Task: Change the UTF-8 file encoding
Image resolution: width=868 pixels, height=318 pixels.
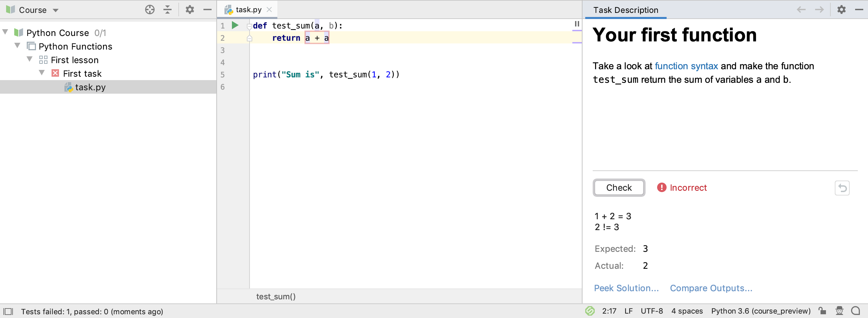Action: pyautogui.click(x=652, y=311)
